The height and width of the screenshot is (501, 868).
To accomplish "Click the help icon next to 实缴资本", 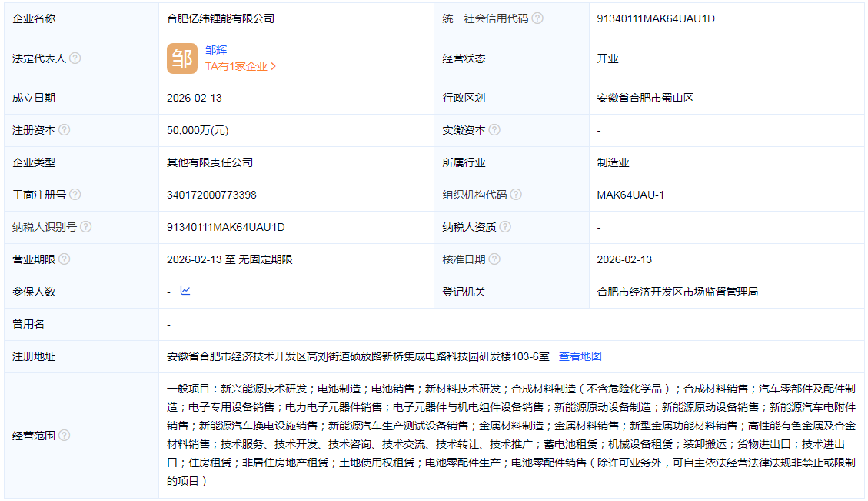I will pyautogui.click(x=496, y=129).
